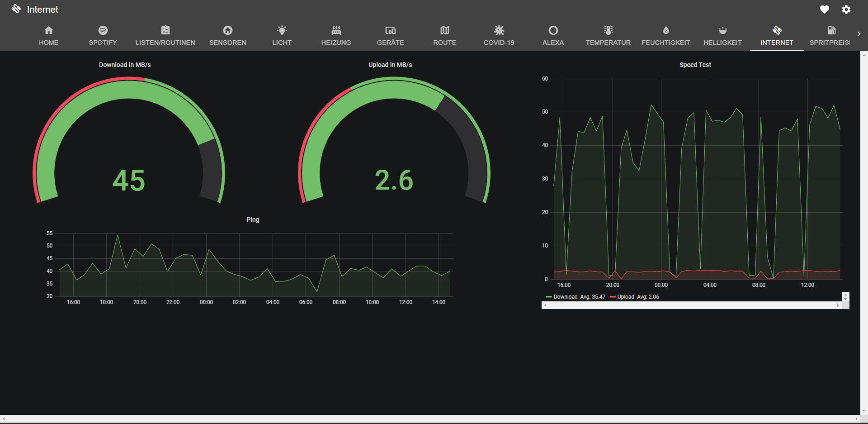Switch to the GERÄTE tab
The height and width of the screenshot is (424, 868).
391,35
